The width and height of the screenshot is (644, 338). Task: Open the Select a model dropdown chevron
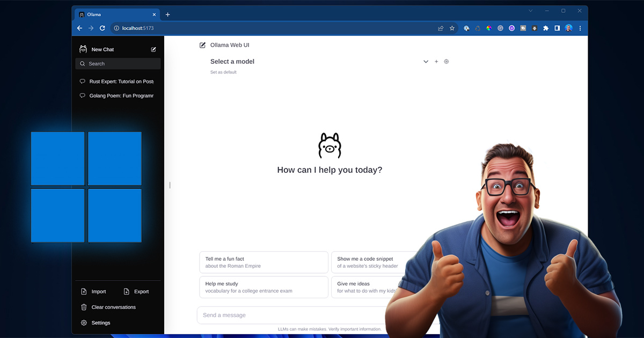(x=426, y=61)
